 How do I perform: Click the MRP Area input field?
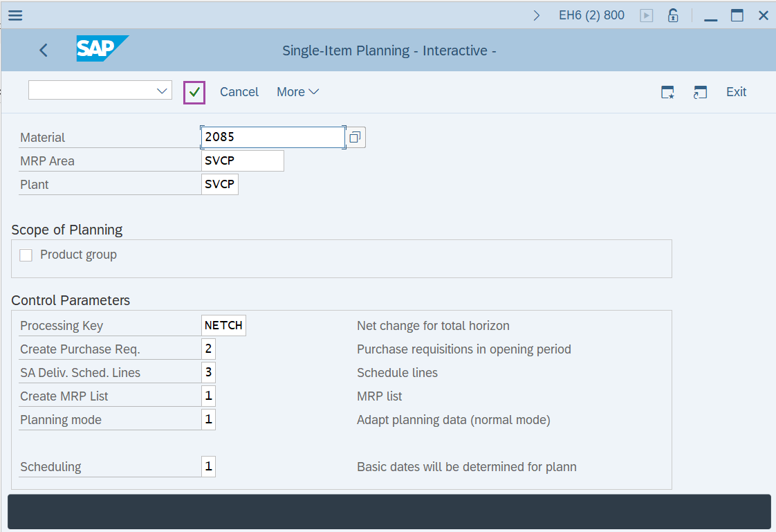242,161
